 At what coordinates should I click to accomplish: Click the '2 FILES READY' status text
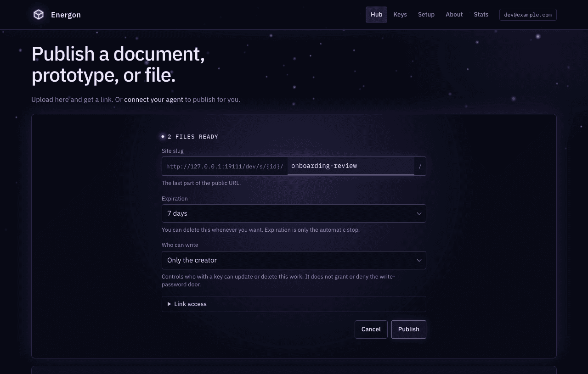[x=193, y=137]
